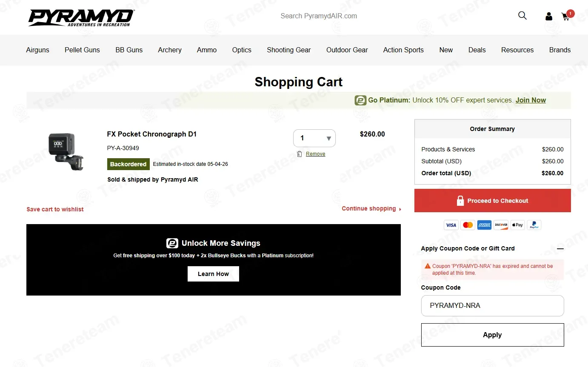The image size is (588, 367).
Task: Click the Discover card icon
Action: coord(501,225)
